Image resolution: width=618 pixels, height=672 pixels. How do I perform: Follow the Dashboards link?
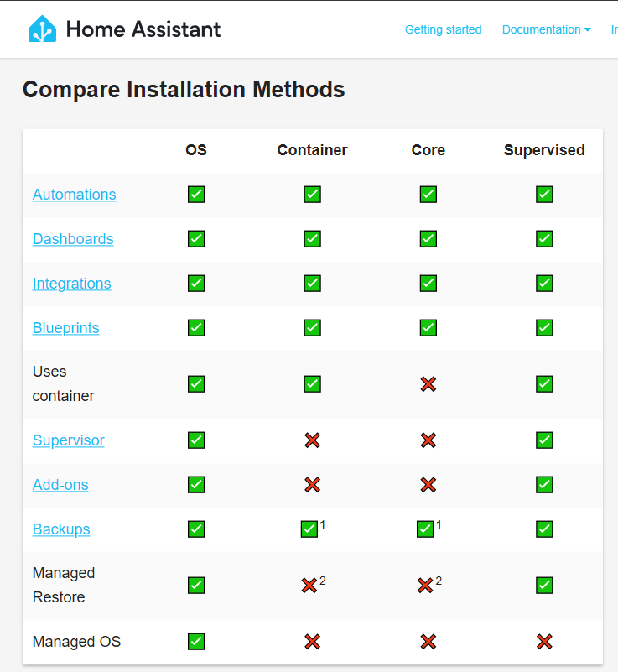pos(73,239)
